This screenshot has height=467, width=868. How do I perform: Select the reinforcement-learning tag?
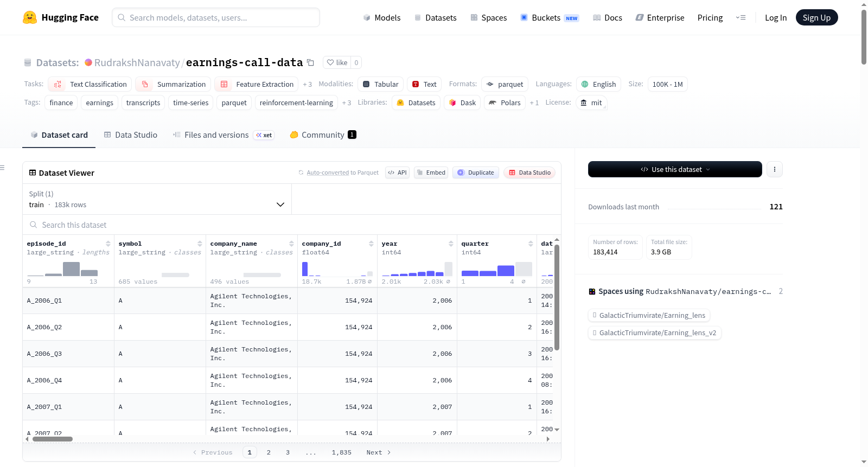tap(296, 103)
